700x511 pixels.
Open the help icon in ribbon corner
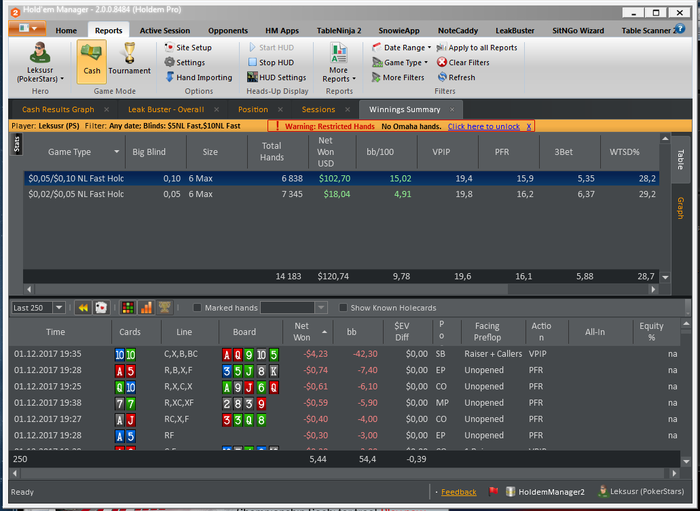pyautogui.click(x=680, y=29)
